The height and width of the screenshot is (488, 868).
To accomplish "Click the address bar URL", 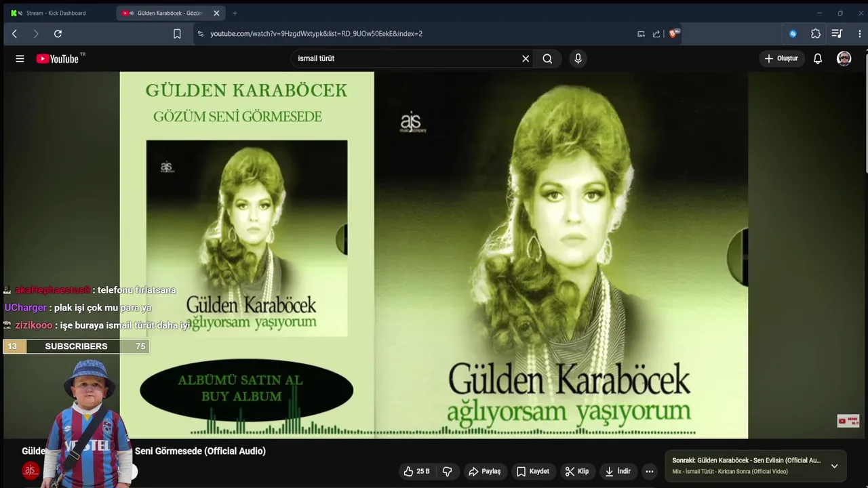I will click(x=316, y=34).
